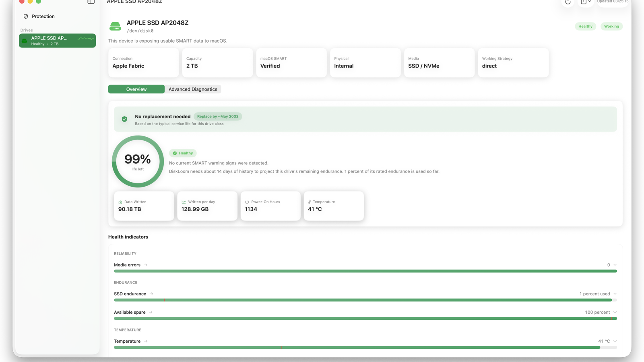The width and height of the screenshot is (644, 362).
Task: Click the Drives section label in sidebar
Action: tap(27, 30)
